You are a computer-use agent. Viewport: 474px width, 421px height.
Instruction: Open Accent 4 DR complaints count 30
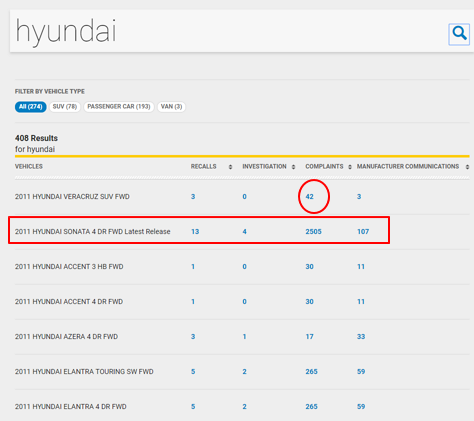pos(310,302)
